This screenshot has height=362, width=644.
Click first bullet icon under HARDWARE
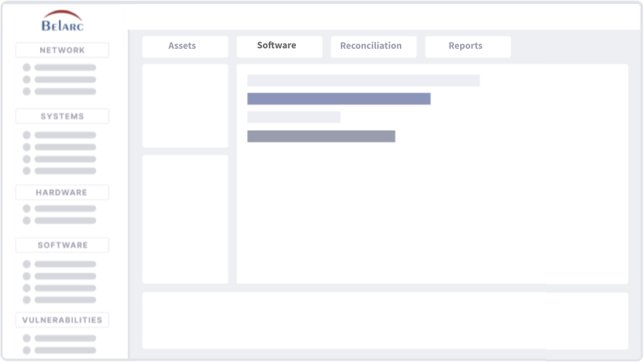tap(27, 208)
